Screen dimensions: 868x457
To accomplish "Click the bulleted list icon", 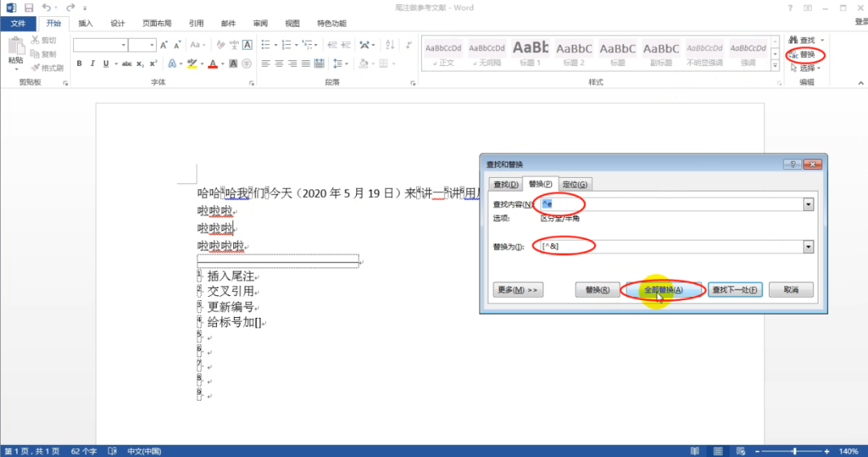I will [x=267, y=45].
